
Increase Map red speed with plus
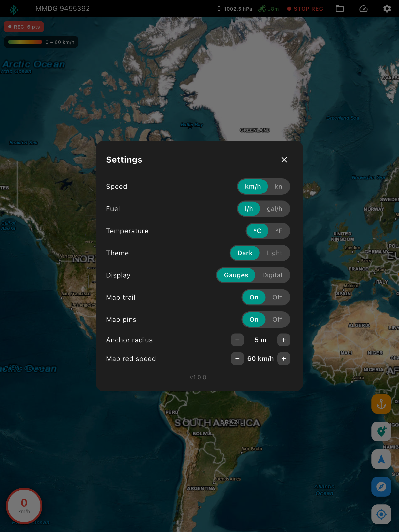(283, 359)
